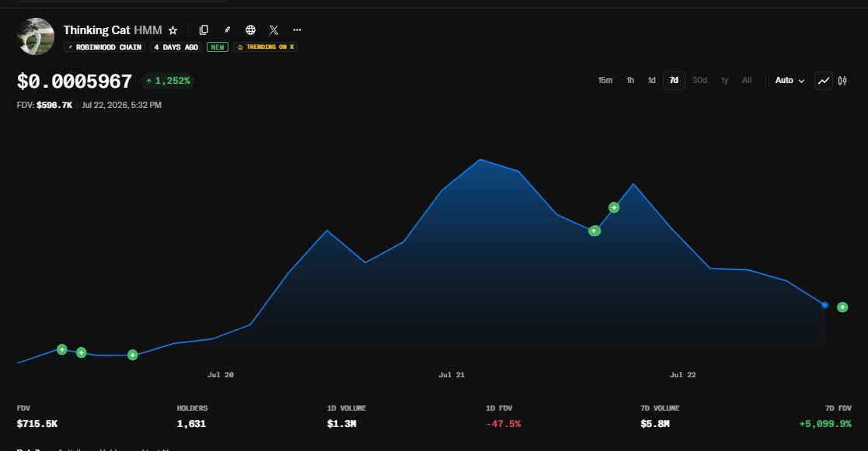Click the green marker near chart peak
Viewport: 868px width, 451px height.
(614, 208)
